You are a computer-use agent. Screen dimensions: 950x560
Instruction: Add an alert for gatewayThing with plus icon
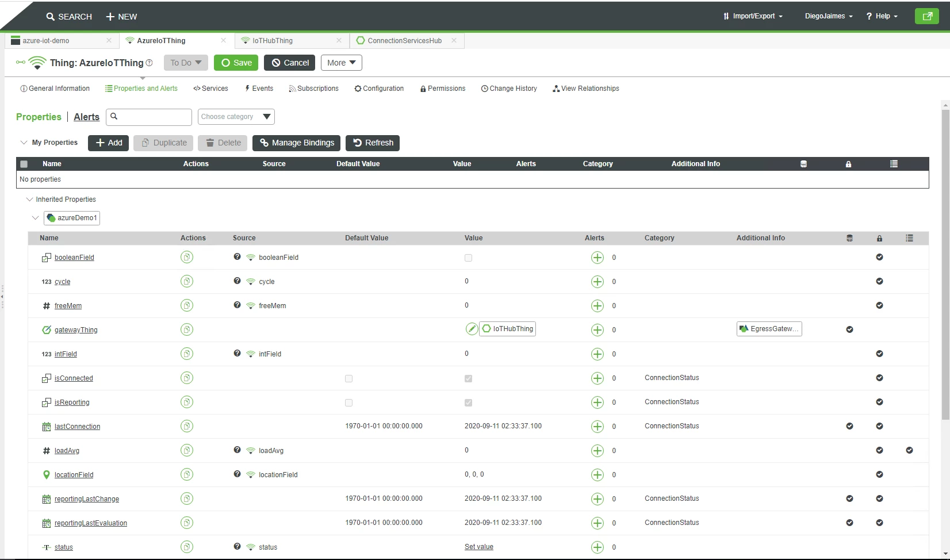pyautogui.click(x=597, y=330)
